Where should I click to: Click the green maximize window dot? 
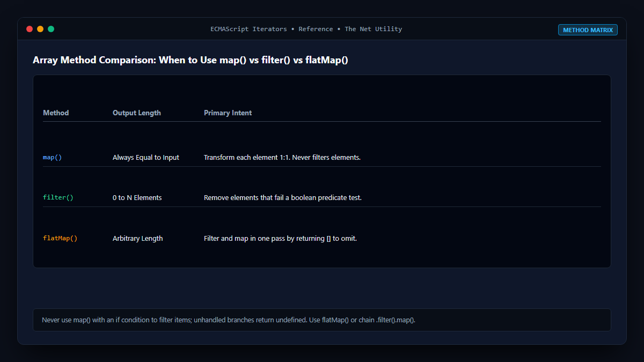tap(51, 29)
